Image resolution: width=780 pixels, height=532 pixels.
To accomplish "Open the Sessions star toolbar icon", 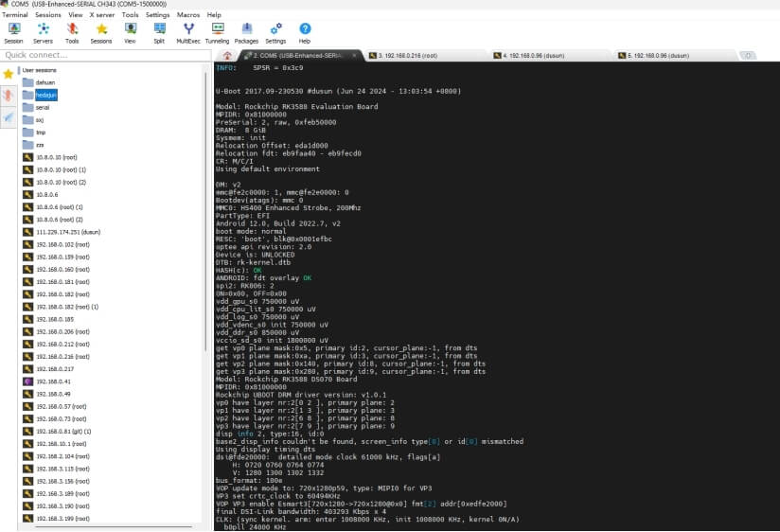I will (101, 33).
